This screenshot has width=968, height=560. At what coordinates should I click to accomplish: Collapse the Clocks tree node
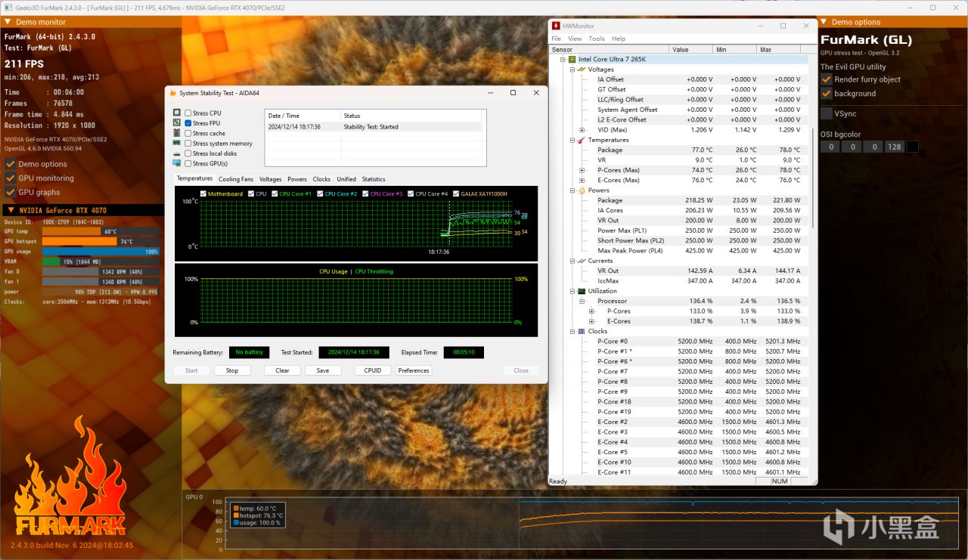tap(572, 331)
